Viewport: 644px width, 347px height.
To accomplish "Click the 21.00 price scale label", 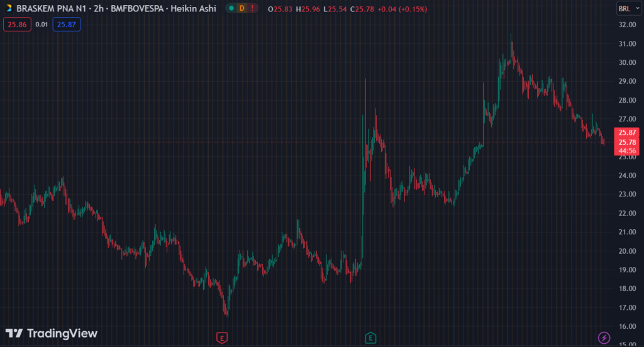I will click(x=627, y=232).
